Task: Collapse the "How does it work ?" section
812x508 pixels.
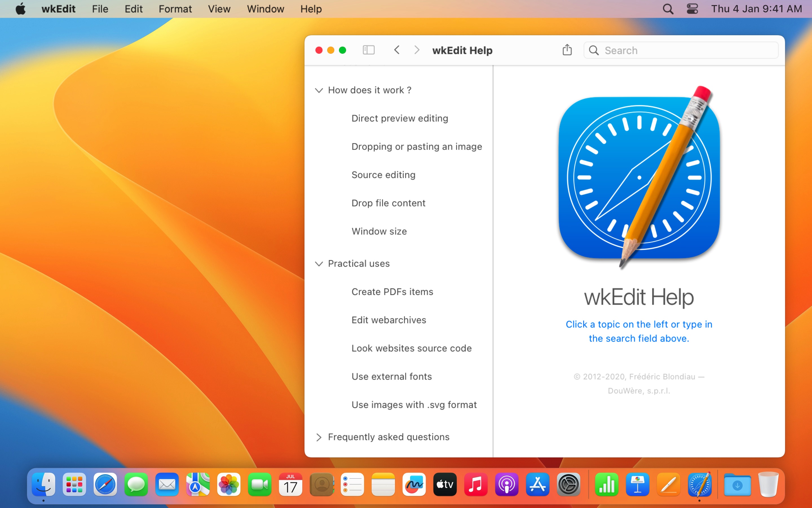Action: (319, 90)
